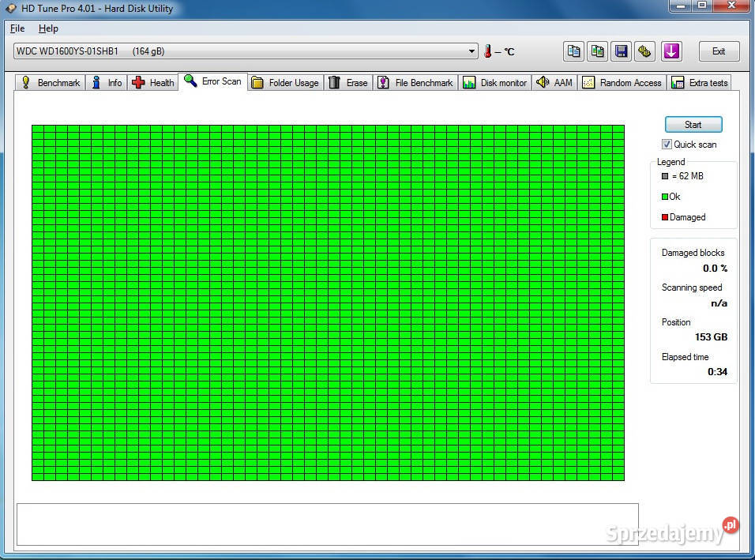Switch to the Benchmark tab
The width and height of the screenshot is (755, 560).
51,82
